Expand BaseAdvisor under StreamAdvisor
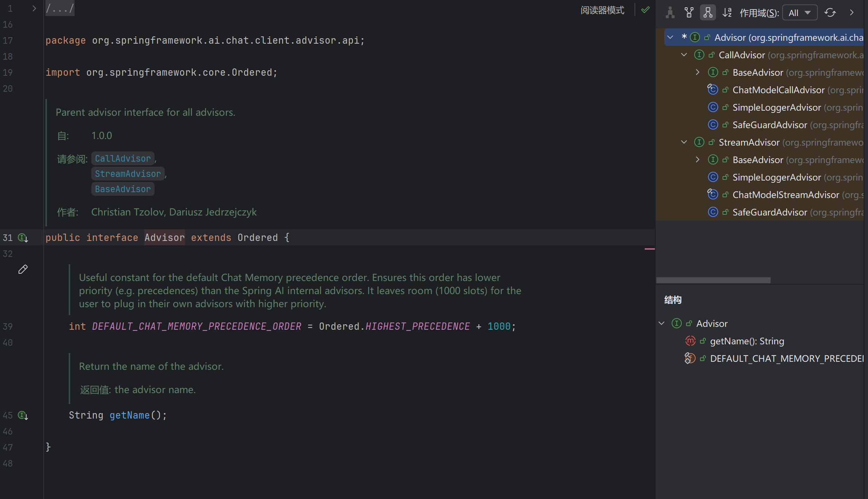Viewport: 868px width, 499px height. tap(698, 160)
